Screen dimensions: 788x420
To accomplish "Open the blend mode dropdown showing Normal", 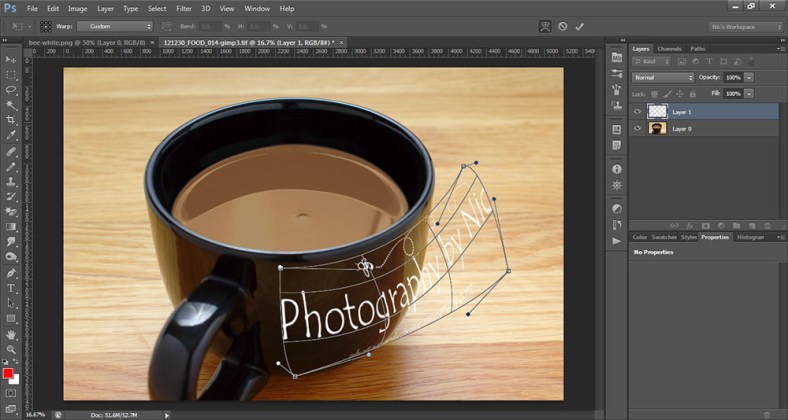I will 662,77.
